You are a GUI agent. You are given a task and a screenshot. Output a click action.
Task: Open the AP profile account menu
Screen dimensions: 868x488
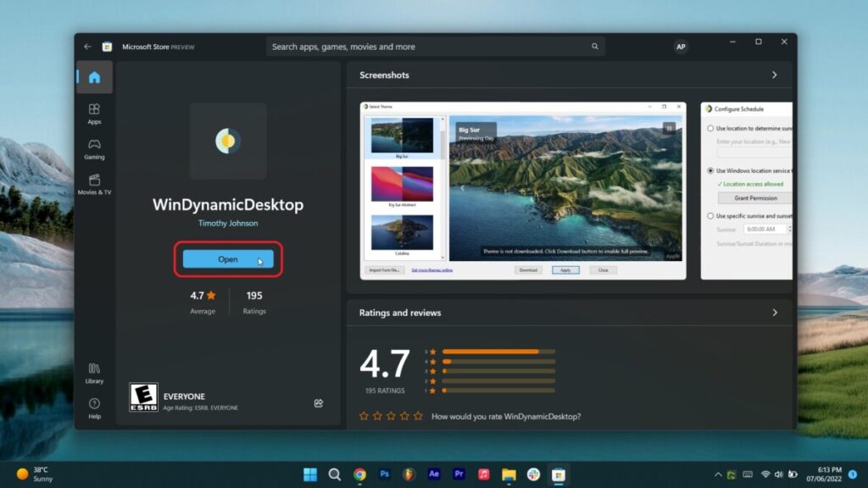tap(681, 47)
